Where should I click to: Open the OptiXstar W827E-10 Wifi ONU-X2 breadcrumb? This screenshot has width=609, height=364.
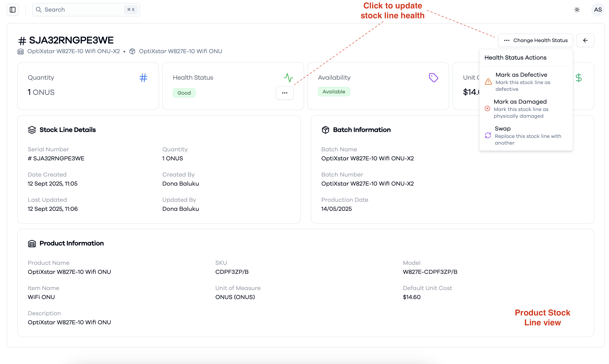coord(74,51)
